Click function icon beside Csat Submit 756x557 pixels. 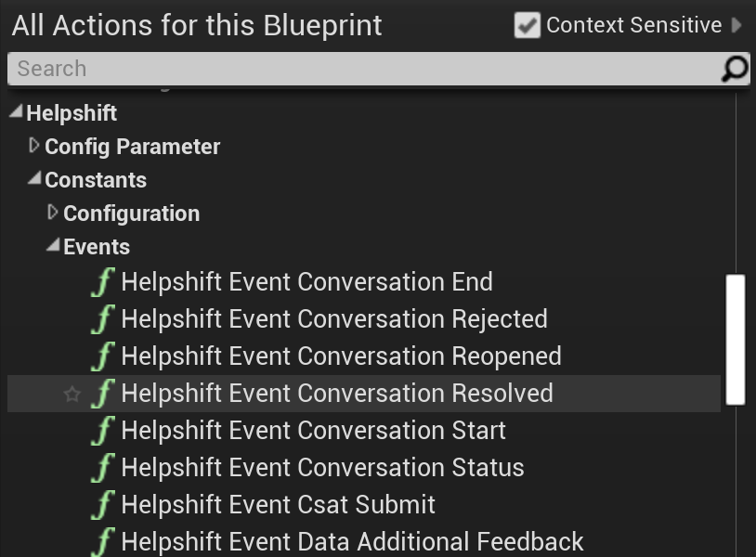(103, 505)
